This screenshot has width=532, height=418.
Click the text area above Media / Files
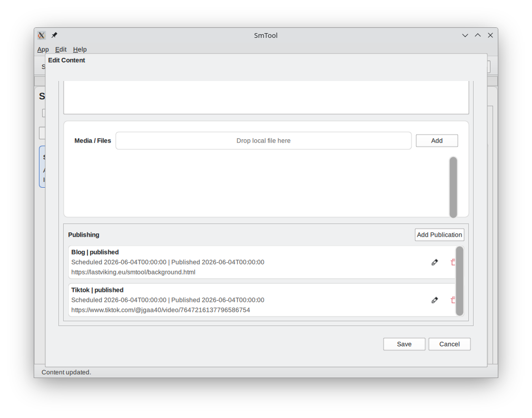[266, 97]
